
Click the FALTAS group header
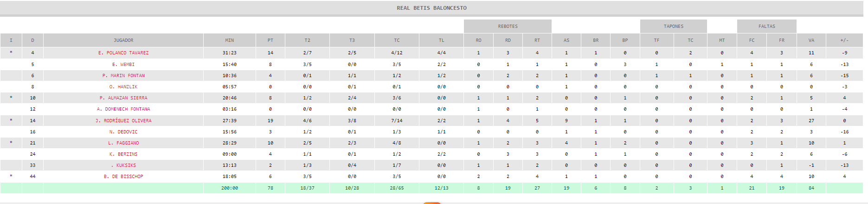coord(767,26)
